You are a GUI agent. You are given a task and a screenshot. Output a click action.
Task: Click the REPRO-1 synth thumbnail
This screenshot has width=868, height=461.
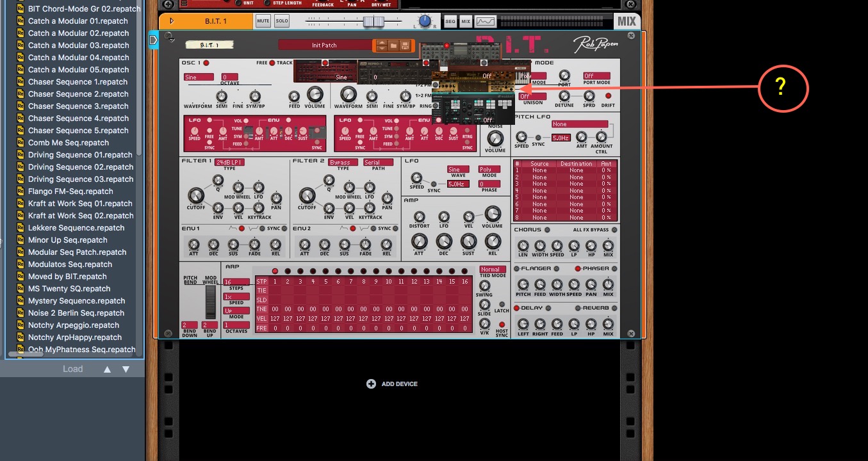(x=396, y=72)
